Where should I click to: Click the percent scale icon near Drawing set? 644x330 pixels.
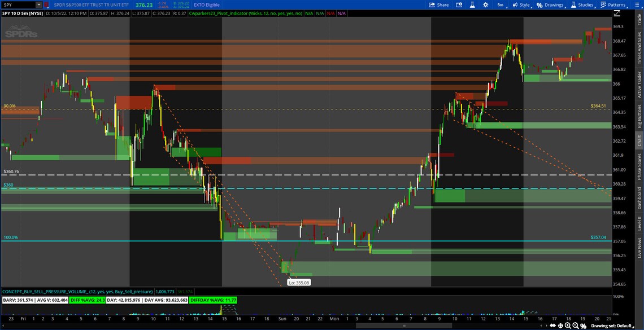pos(583,325)
